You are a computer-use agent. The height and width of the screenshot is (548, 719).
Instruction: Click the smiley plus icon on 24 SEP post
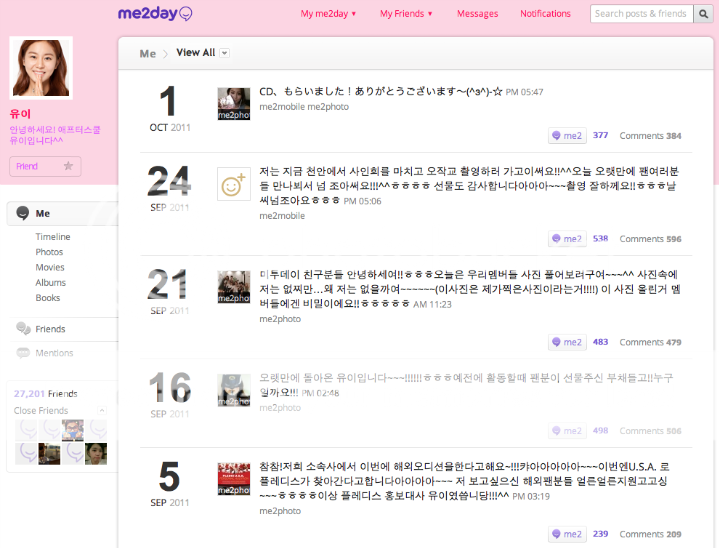tap(234, 184)
